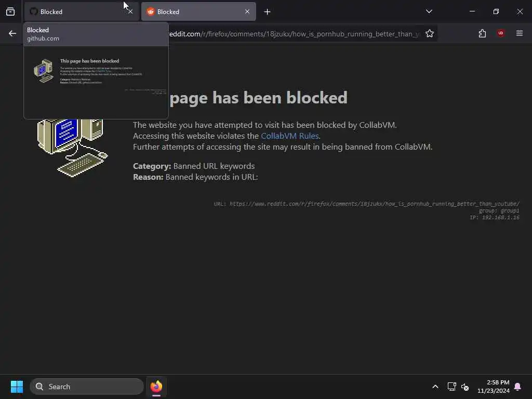Open the Extensions puzzle icon
This screenshot has width=532, height=399.
pos(482,33)
